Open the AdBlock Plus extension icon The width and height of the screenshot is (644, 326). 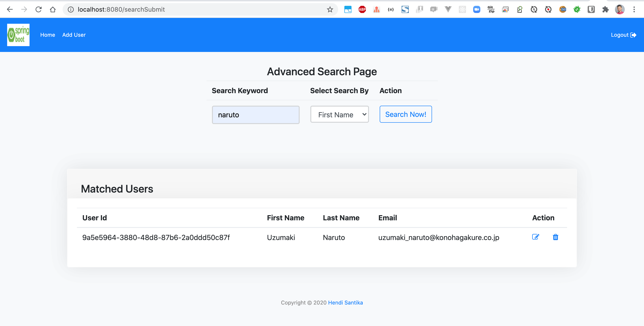(362, 9)
